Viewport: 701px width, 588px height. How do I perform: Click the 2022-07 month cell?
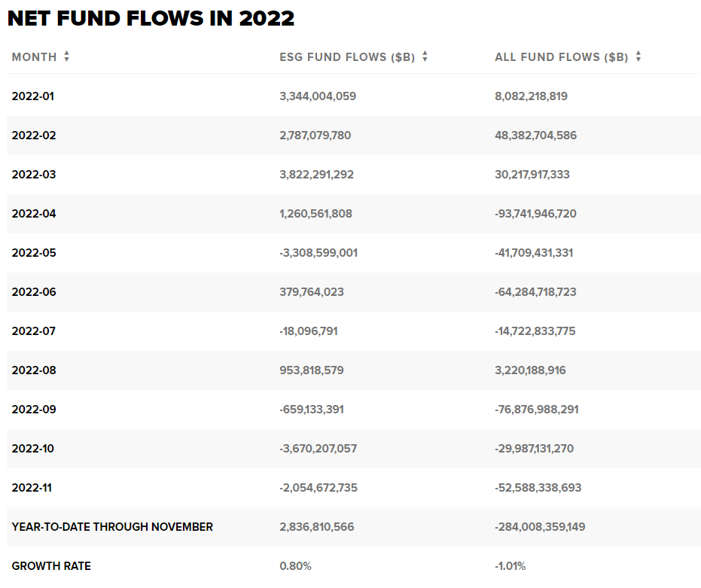pos(34,331)
